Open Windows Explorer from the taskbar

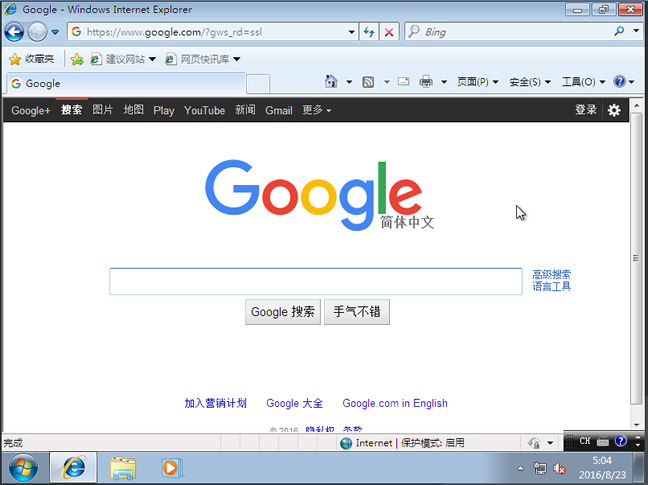[123, 468]
